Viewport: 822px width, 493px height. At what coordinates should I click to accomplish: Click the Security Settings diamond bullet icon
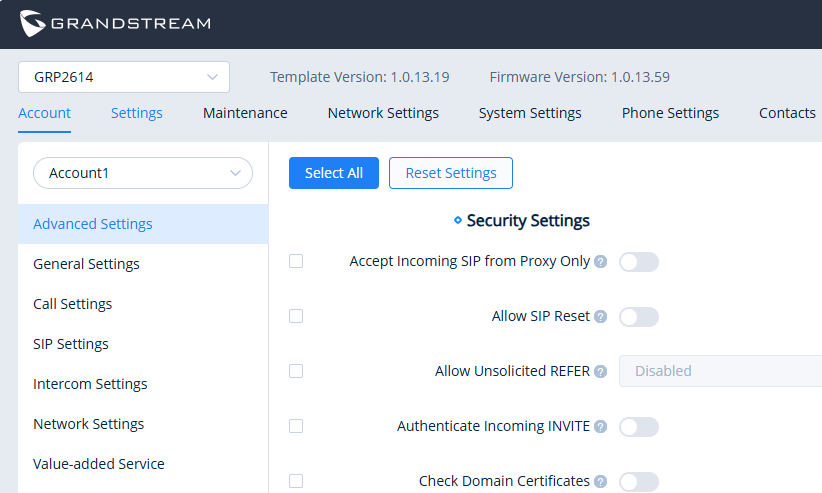[458, 220]
